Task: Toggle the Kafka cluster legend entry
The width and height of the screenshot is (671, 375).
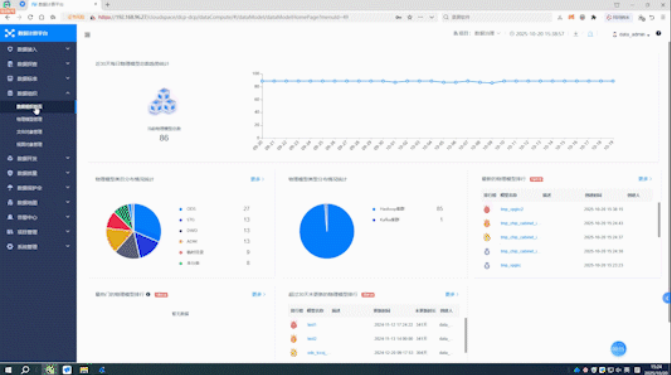Action: 386,220
